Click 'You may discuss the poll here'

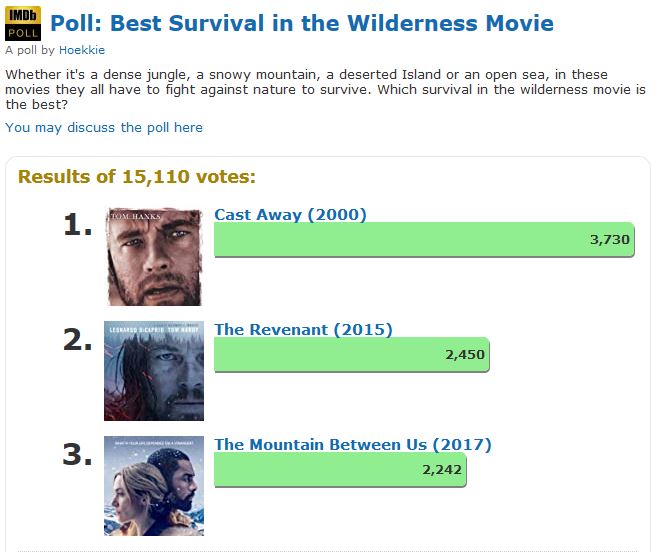point(104,127)
